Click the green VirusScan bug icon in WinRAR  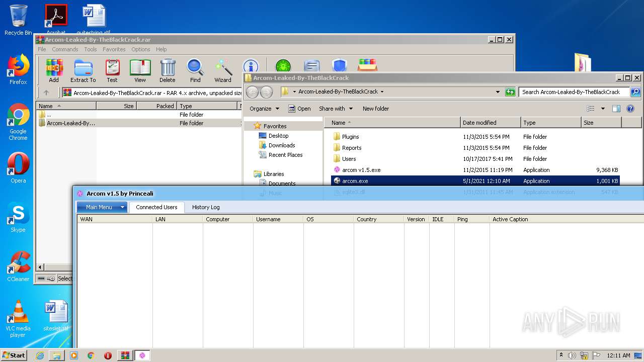(x=283, y=66)
